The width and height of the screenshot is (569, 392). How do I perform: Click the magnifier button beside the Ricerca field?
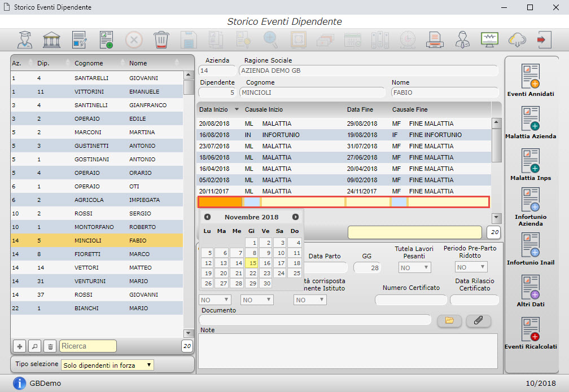click(x=35, y=346)
